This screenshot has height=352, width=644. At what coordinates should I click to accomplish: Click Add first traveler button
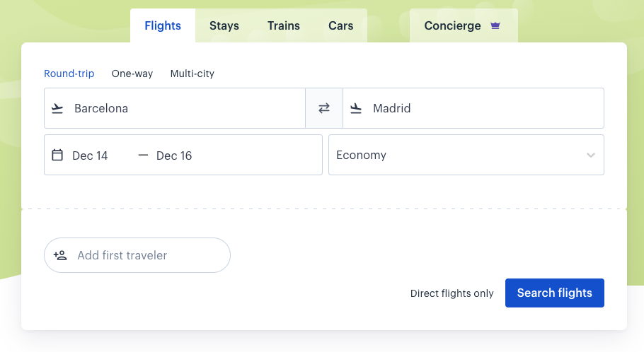137,255
